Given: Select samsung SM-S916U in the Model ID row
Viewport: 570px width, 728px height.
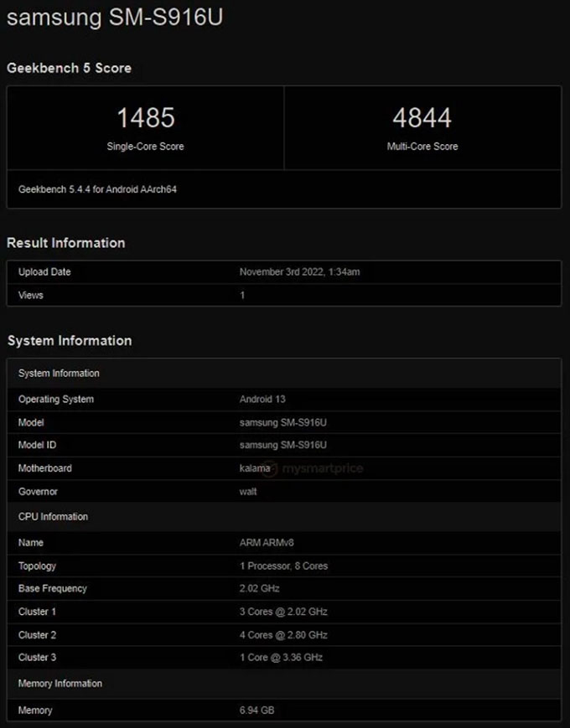Looking at the screenshot, I should click(283, 445).
